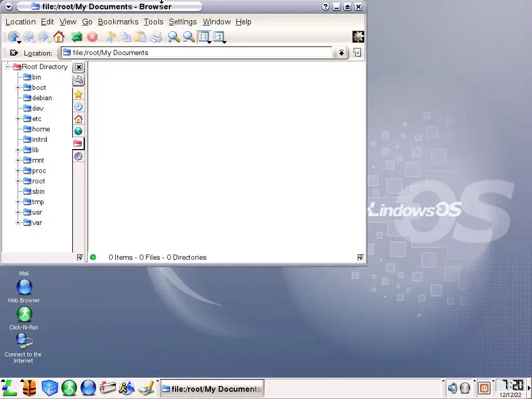Collapse the Root Directory tree node
Image resolution: width=532 pixels, height=399 pixels.
(7, 67)
